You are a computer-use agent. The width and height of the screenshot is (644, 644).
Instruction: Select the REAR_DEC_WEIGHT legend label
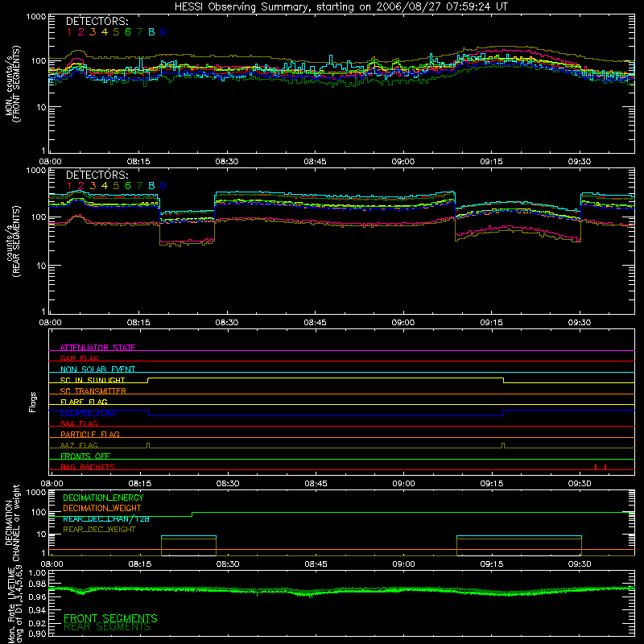point(99,530)
